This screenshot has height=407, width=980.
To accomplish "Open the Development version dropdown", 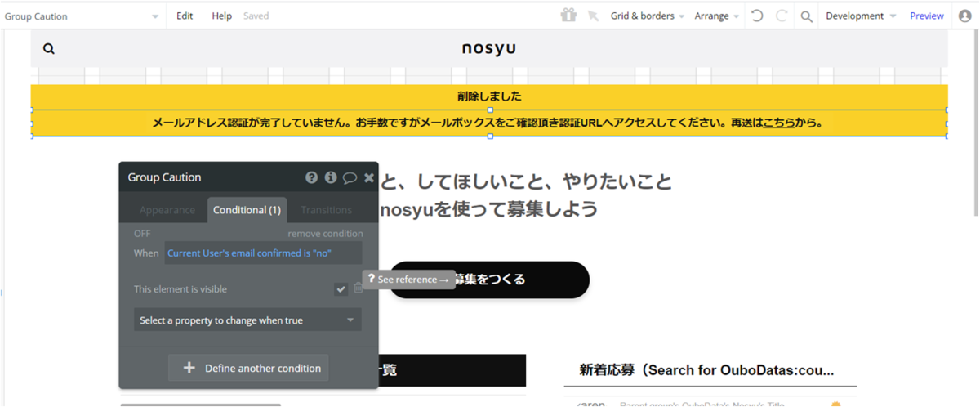I will tap(860, 16).
